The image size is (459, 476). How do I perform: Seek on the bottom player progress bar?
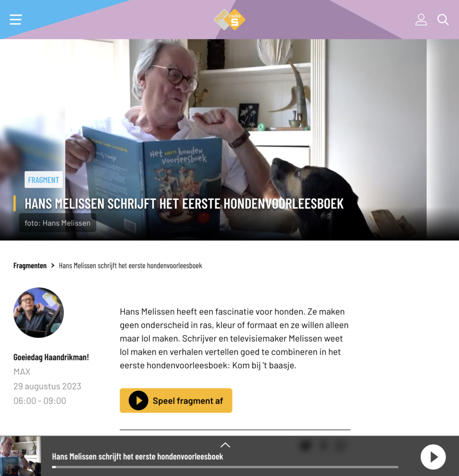(225, 467)
